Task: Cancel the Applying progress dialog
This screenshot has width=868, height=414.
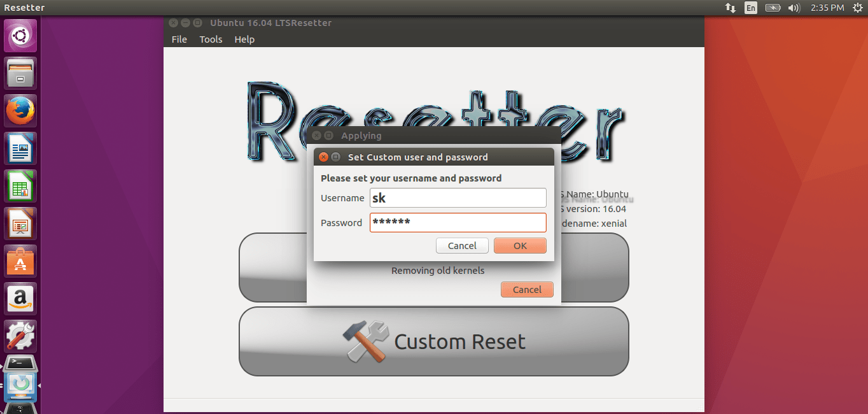Action: point(527,290)
